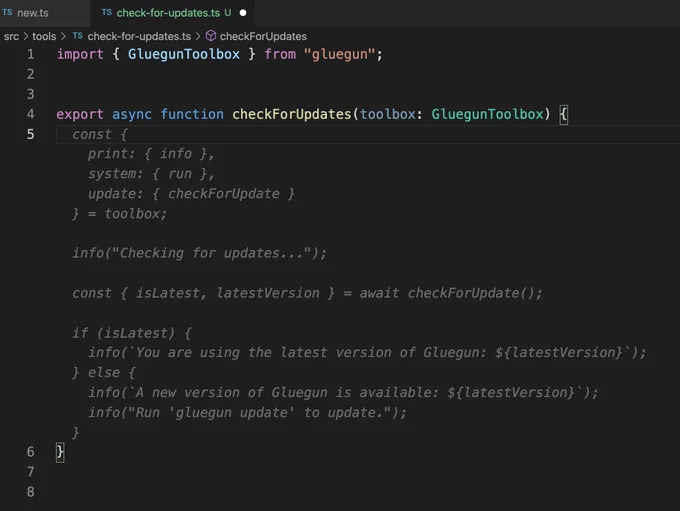Image resolution: width=680 pixels, height=511 pixels.
Task: Click the suggested 'update: { checkForUpdate }' line
Action: point(191,193)
